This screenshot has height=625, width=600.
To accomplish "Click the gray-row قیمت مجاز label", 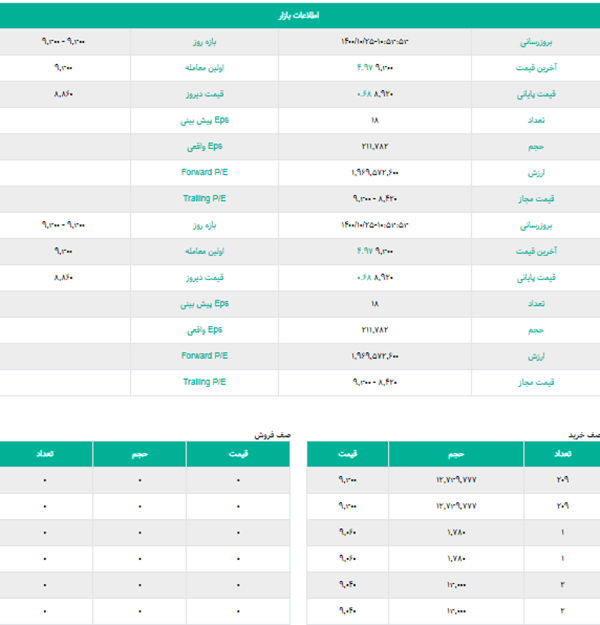I will click(x=536, y=199).
